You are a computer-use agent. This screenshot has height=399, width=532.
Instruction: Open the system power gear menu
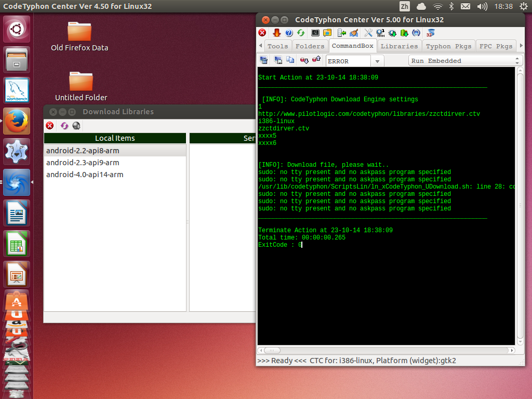[524, 6]
